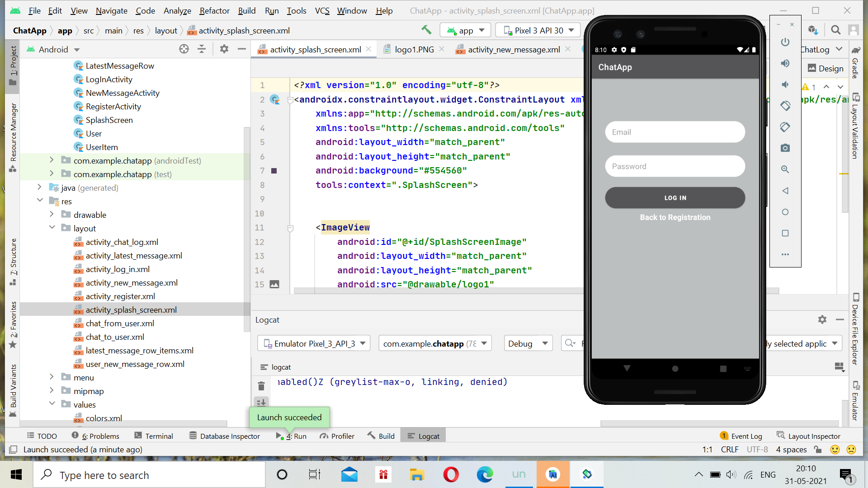Open the Pixel 3 API 30 device dropdown

(x=538, y=30)
